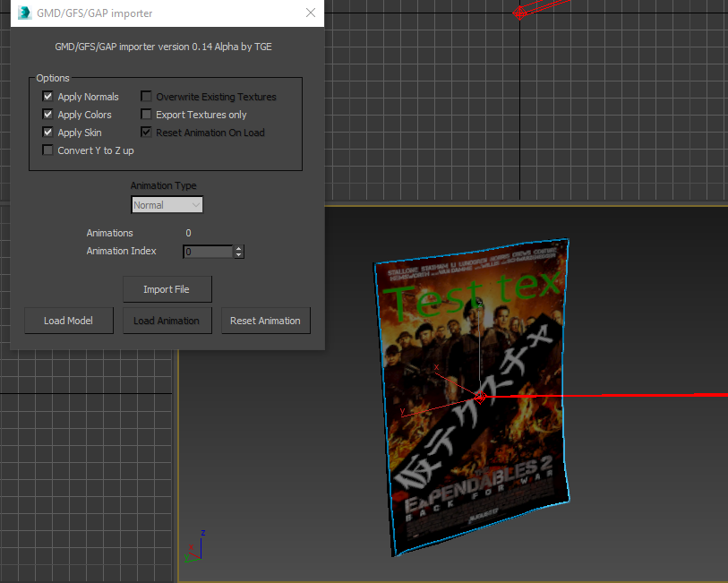Increase Animation Index with up arrow
This screenshot has height=583, width=728.
(239, 248)
